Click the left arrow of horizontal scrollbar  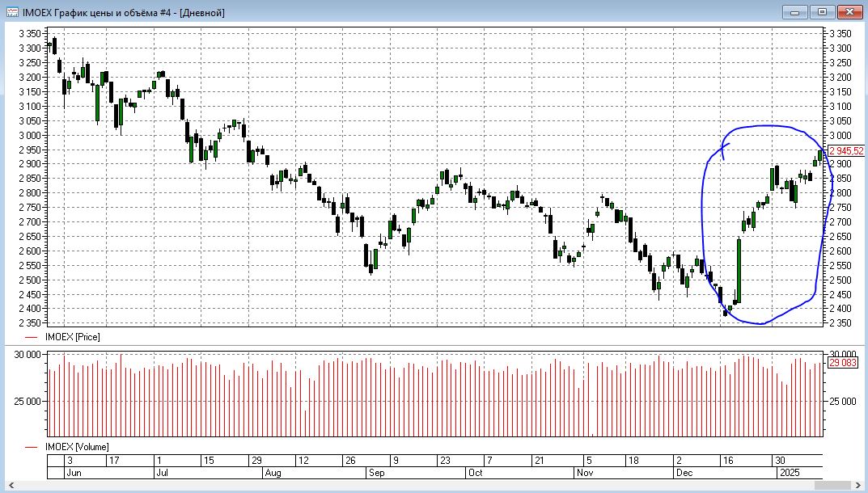tap(11, 485)
